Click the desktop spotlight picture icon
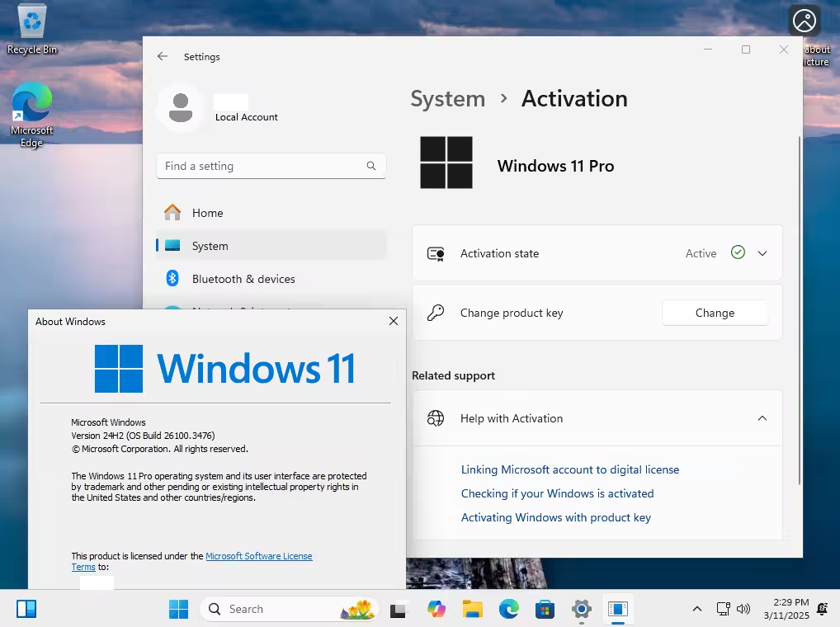The width and height of the screenshot is (840, 627). tap(805, 21)
